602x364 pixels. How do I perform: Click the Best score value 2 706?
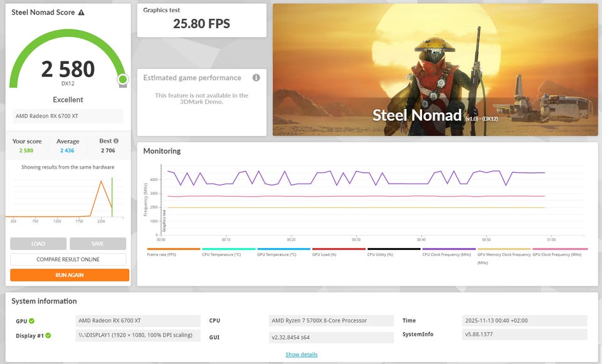(108, 150)
